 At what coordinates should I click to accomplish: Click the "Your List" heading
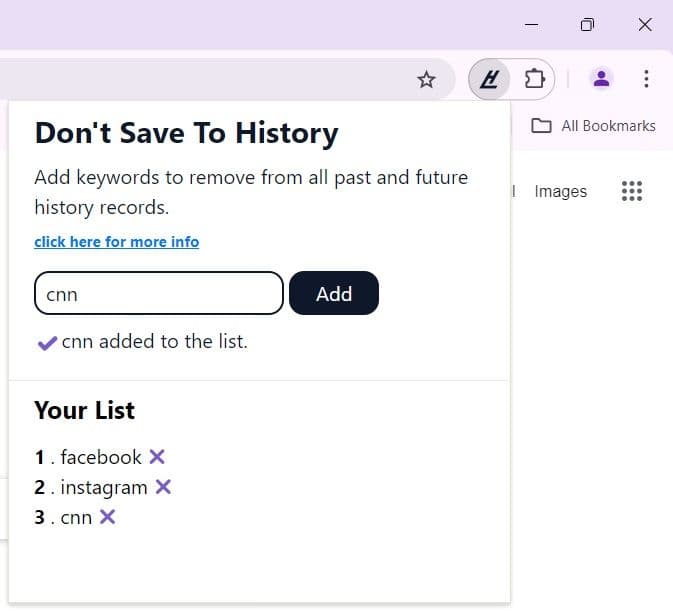[84, 410]
